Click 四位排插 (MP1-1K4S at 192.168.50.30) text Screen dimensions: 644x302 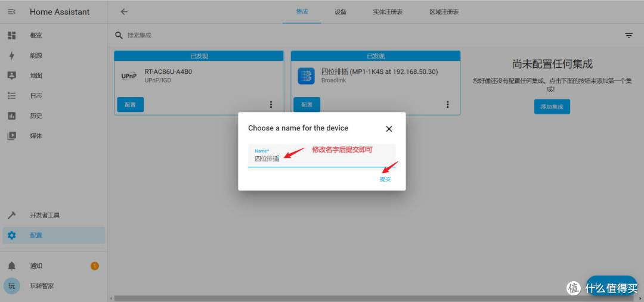[x=379, y=72]
